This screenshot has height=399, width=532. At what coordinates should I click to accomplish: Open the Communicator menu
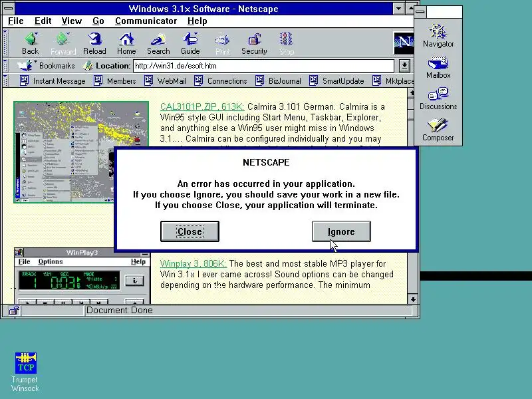click(x=146, y=21)
